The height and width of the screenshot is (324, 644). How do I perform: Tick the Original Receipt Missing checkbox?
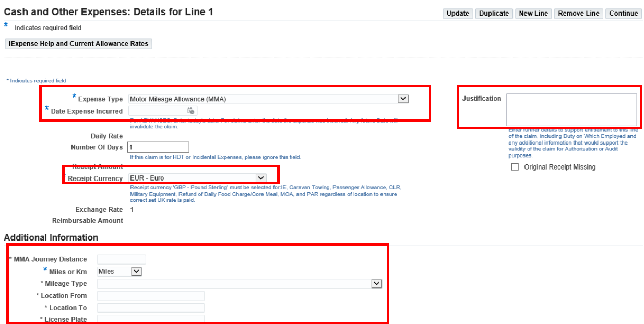(x=516, y=167)
